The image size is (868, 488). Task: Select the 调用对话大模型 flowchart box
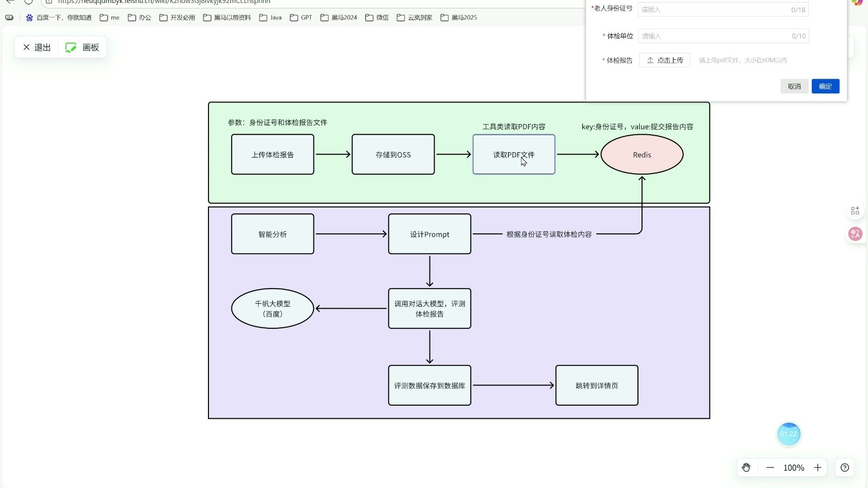(429, 308)
